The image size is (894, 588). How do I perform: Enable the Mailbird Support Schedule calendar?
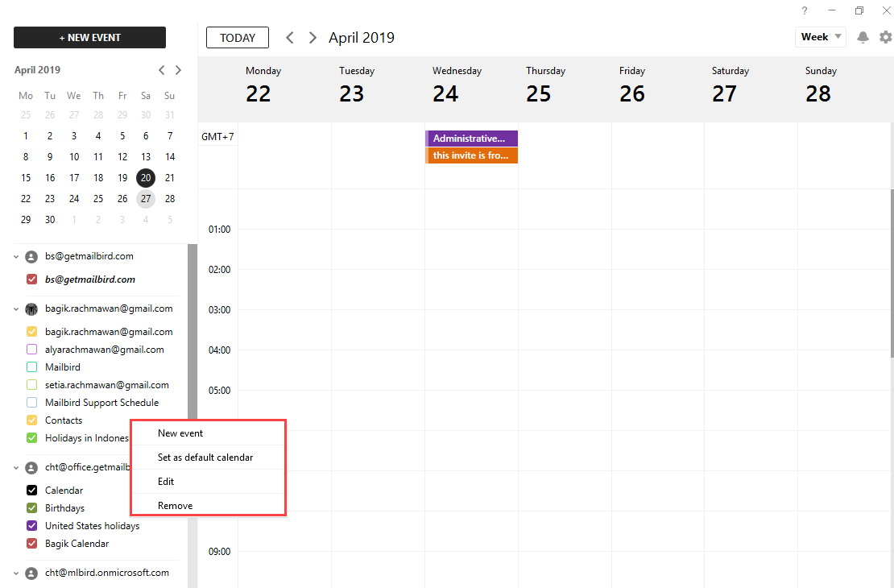click(31, 402)
